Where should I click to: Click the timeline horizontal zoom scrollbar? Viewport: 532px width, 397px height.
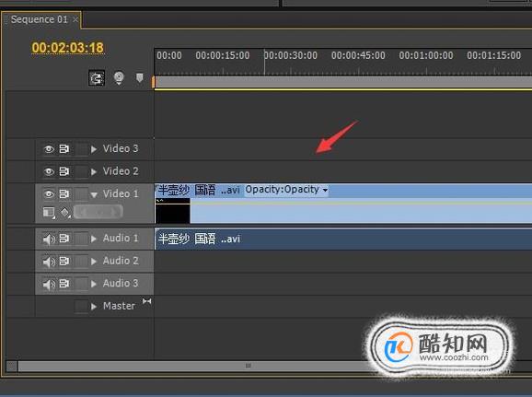click(x=248, y=366)
